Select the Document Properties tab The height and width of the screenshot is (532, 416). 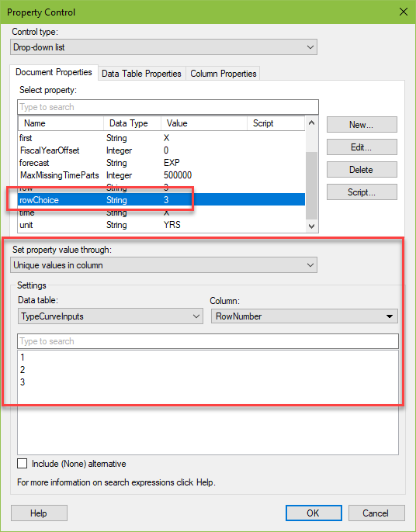(x=54, y=72)
